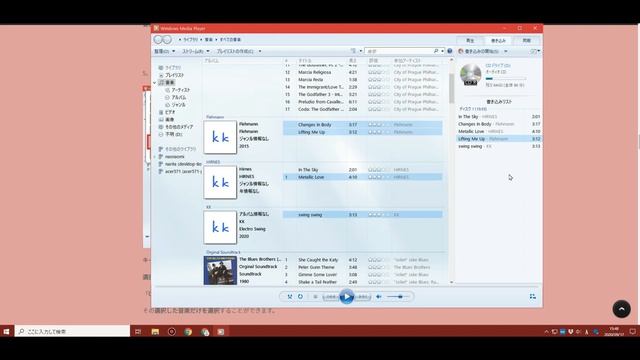Sort by the 評価 (Rating) column header
This screenshot has width=640, height=360.
[x=373, y=60]
